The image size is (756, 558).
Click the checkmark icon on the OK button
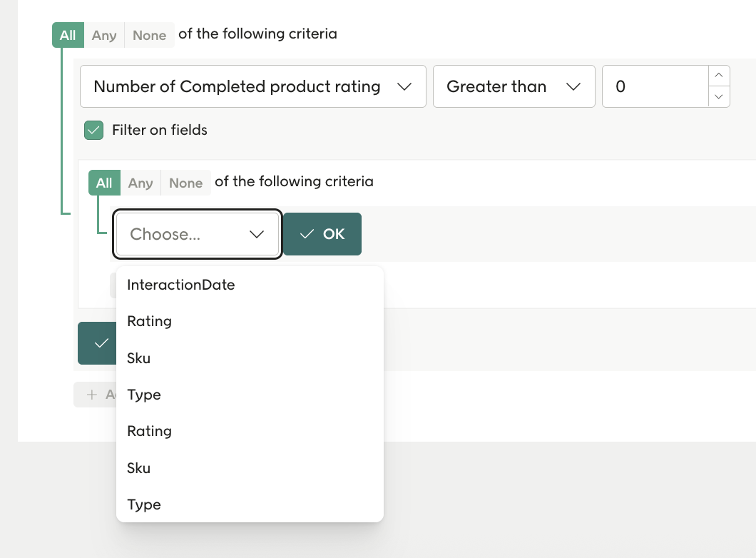[x=307, y=233]
